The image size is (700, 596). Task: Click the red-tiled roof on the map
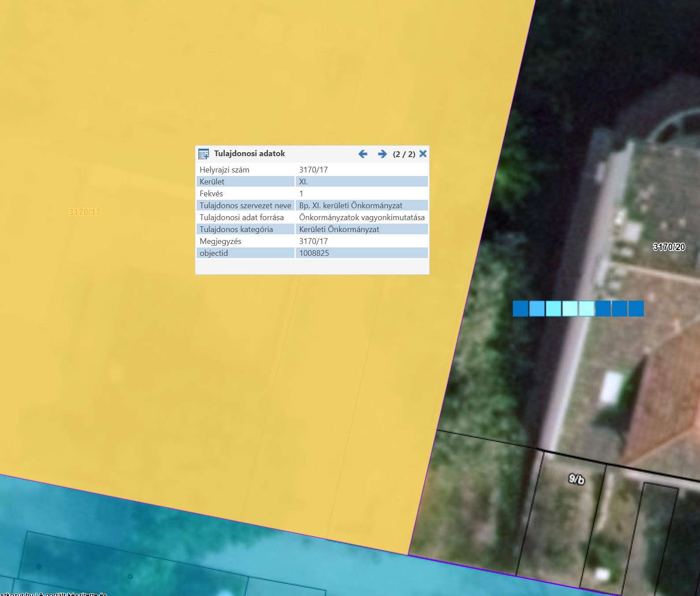coord(670,397)
